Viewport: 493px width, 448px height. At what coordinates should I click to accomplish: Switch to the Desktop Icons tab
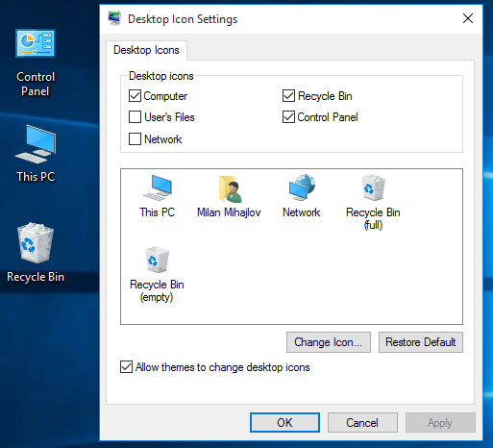pos(146,50)
